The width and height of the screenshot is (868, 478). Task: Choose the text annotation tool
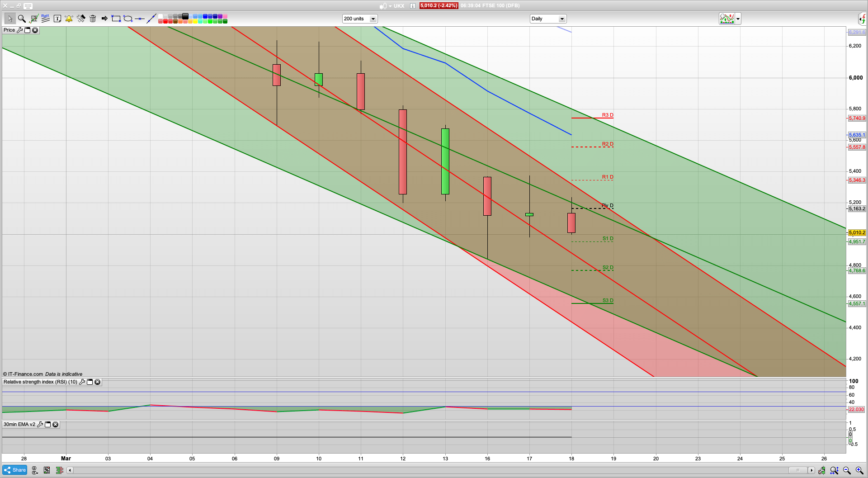point(57,19)
